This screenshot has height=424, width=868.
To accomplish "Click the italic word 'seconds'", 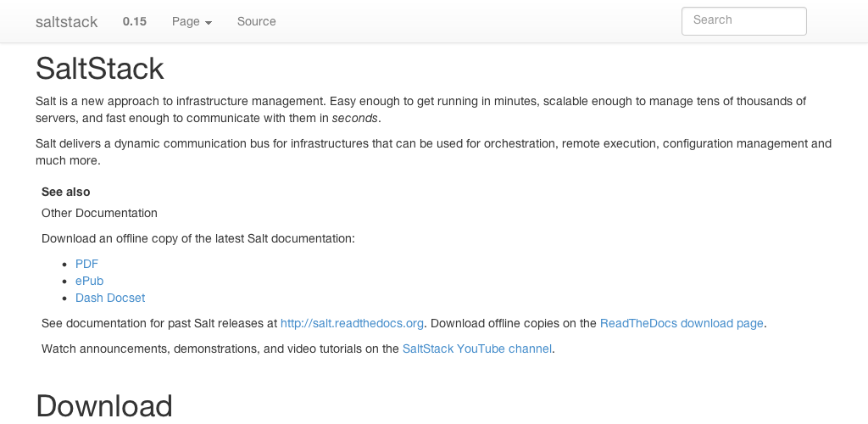I will [355, 118].
